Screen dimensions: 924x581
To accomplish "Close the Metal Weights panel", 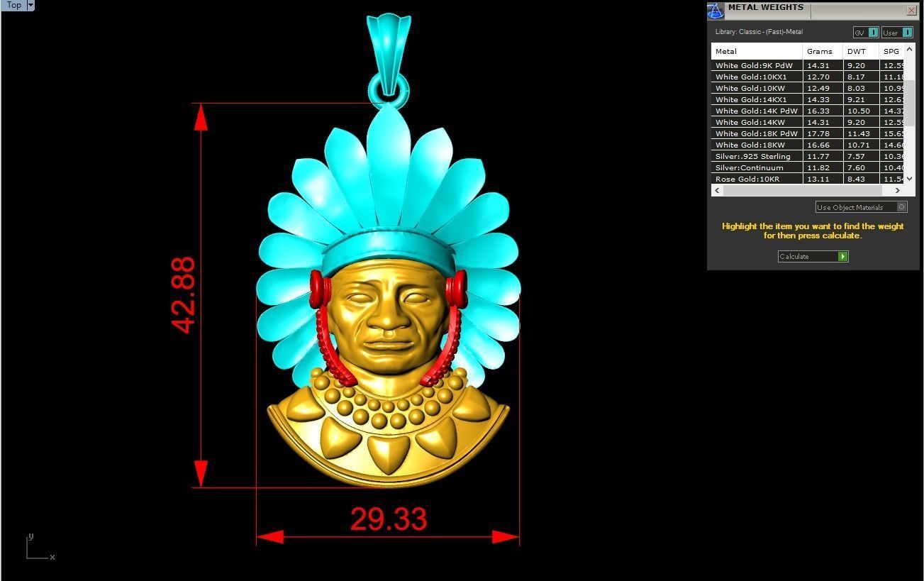I will coord(911,10).
